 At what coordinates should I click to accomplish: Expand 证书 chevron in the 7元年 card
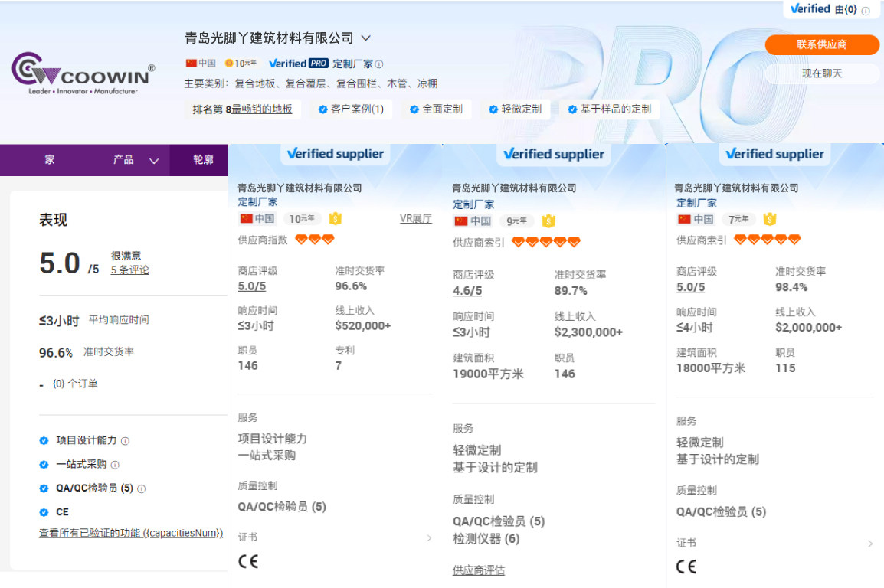tap(870, 544)
